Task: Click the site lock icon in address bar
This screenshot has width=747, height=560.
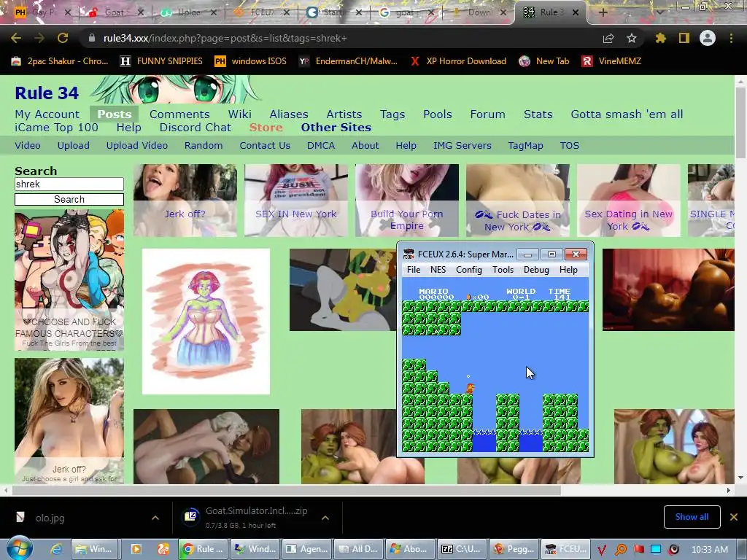Action: [x=92, y=38]
